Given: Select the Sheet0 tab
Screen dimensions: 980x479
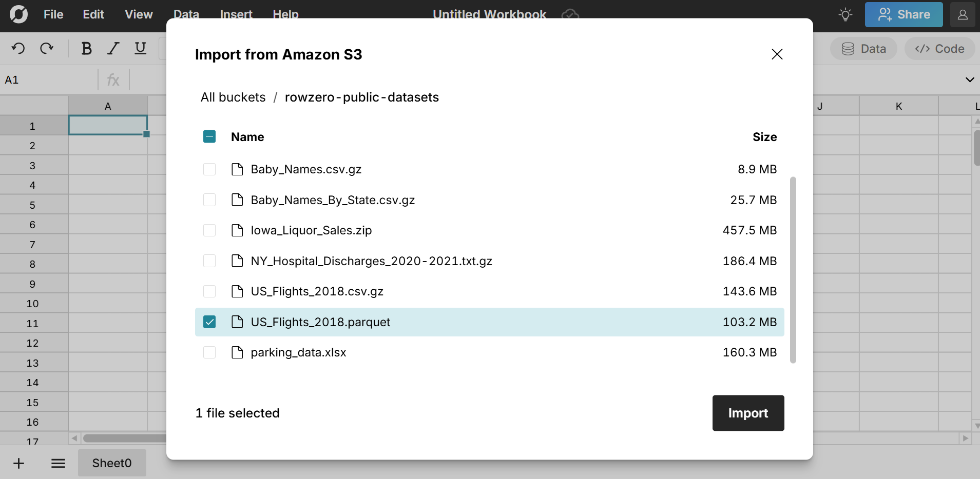Looking at the screenshot, I should 112,463.
